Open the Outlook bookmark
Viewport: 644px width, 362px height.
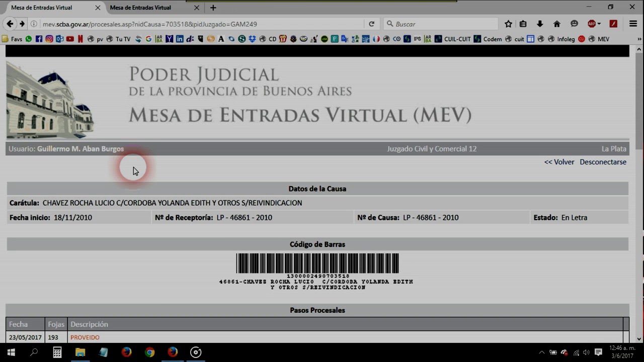tap(59, 39)
